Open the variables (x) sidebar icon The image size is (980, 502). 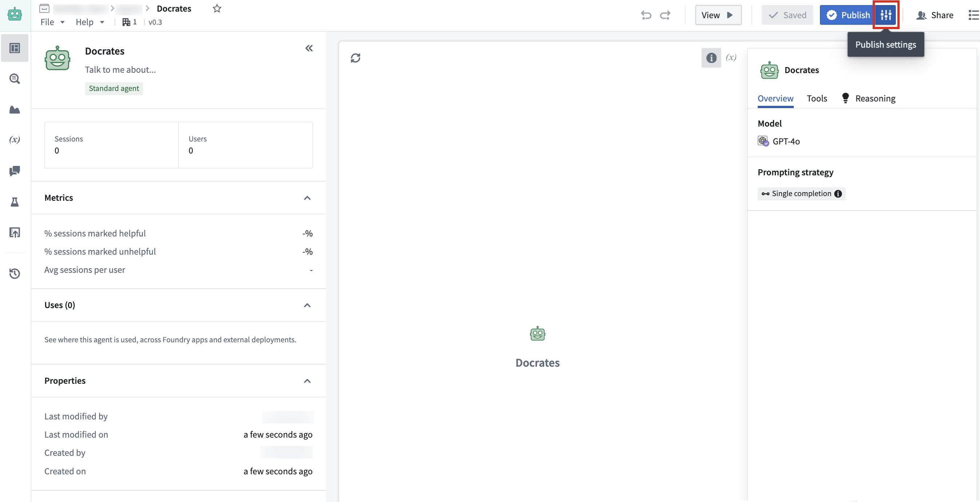click(x=15, y=140)
